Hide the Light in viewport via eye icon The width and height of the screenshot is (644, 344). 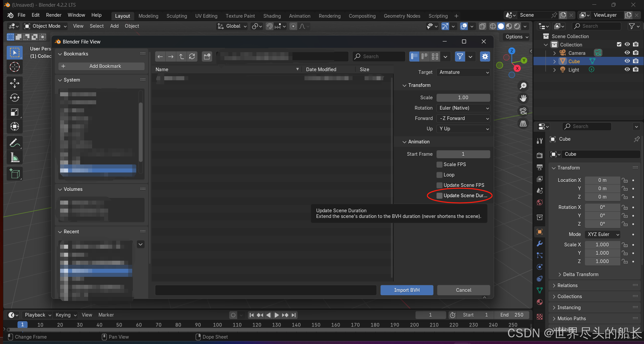click(627, 70)
